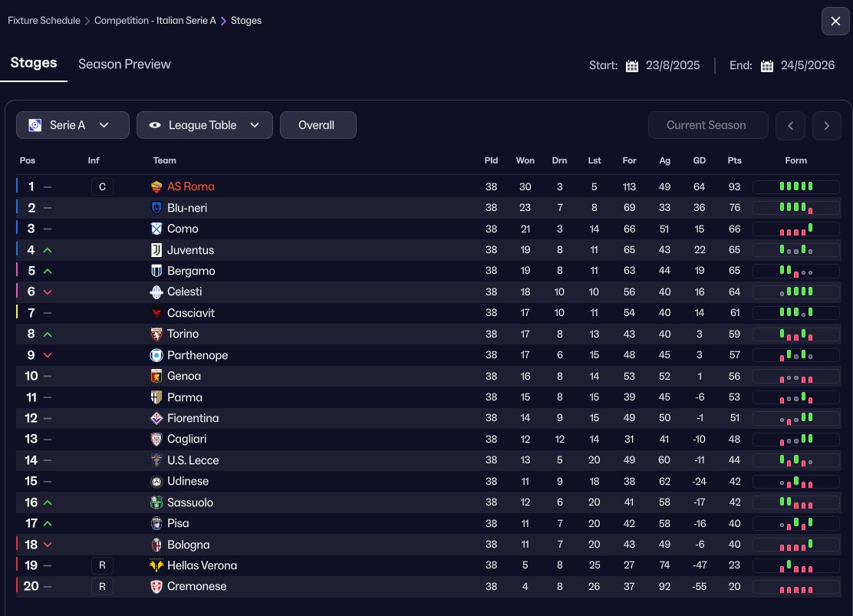Open the Fixture Schedule breadcrumb link
Screen dimensions: 853x616
(44, 21)
